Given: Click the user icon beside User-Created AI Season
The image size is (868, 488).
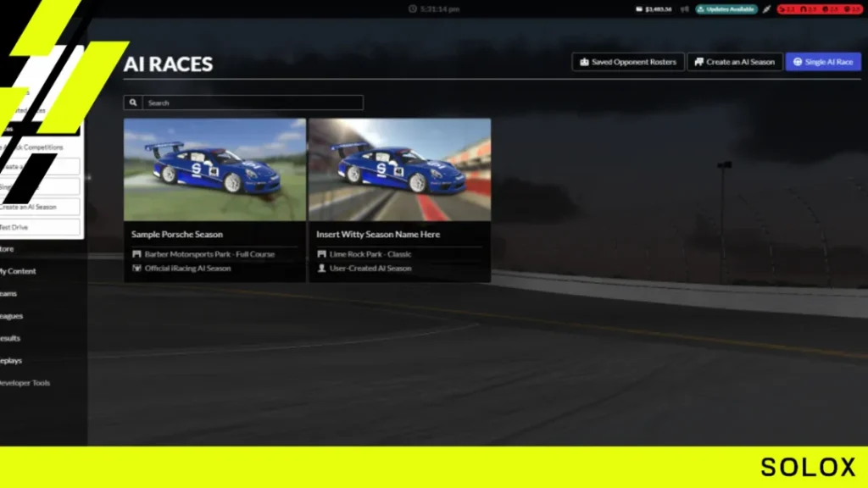Looking at the screenshot, I should point(321,269).
